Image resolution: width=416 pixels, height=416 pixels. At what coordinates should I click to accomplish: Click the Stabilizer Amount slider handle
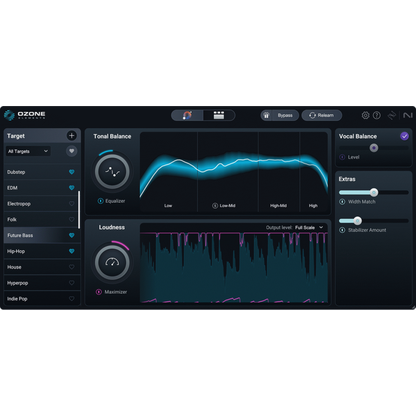[358, 221]
